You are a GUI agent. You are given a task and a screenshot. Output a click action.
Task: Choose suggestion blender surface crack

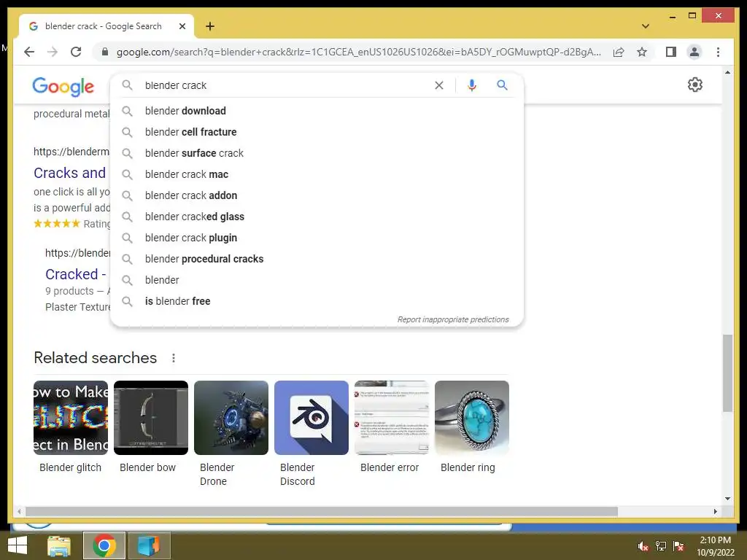click(x=317, y=153)
